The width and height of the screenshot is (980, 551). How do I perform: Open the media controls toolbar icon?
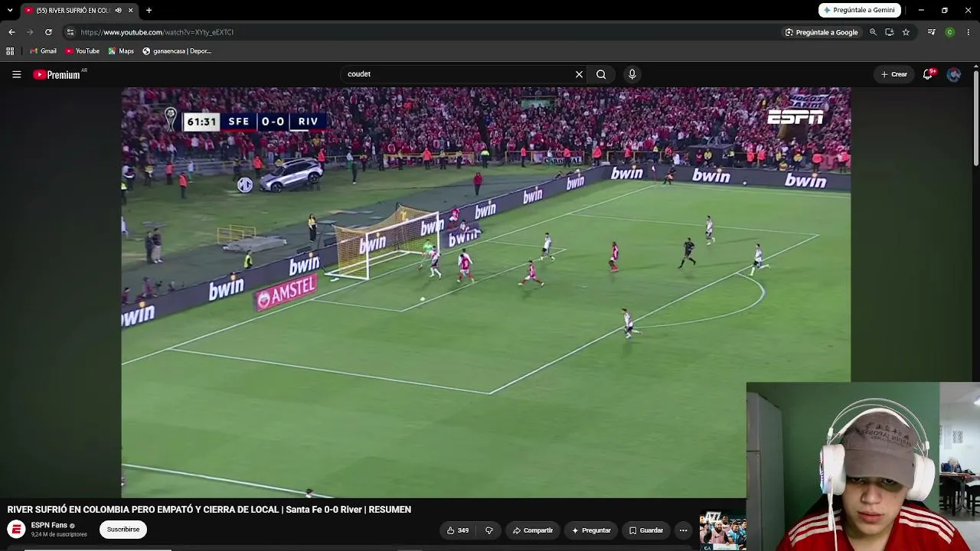pyautogui.click(x=931, y=32)
